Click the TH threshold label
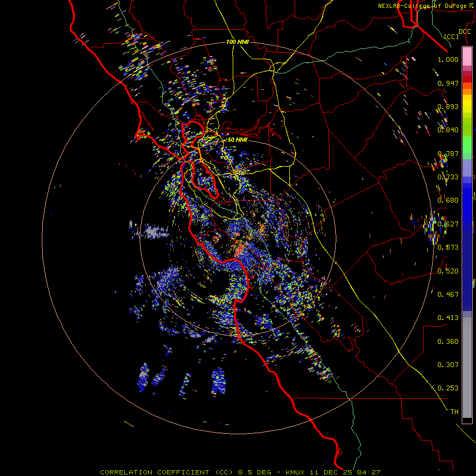Image resolution: width=476 pixels, height=476 pixels. (454, 411)
